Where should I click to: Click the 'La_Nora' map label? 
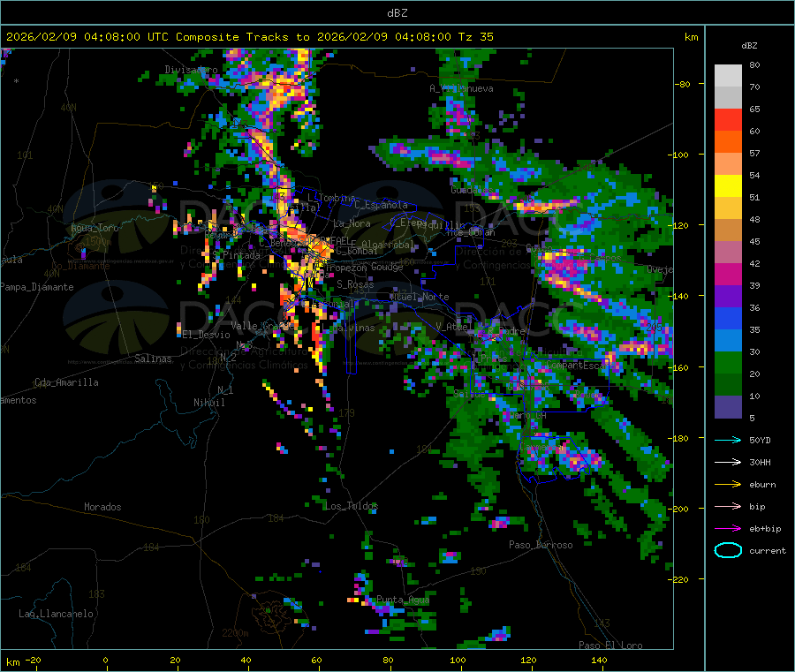tap(352, 223)
